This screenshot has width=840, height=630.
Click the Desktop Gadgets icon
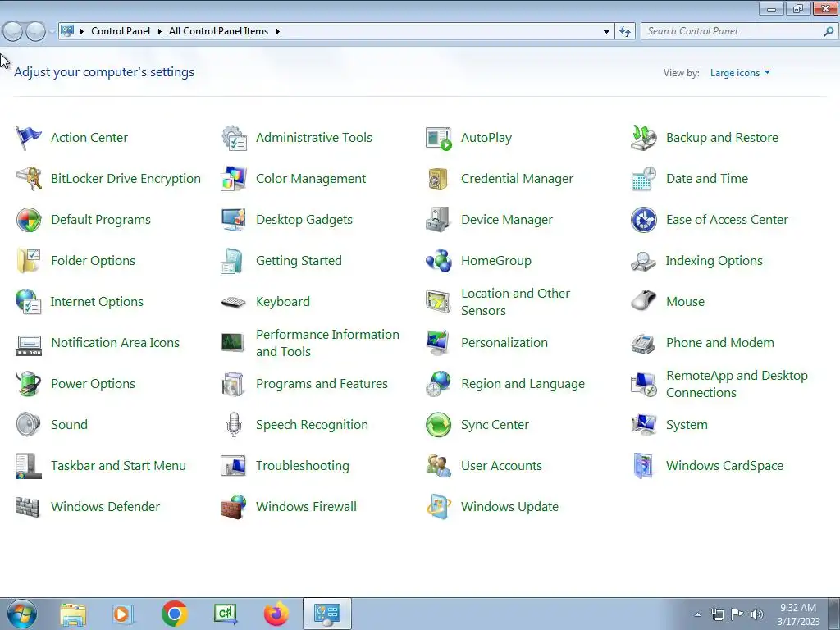234,220
